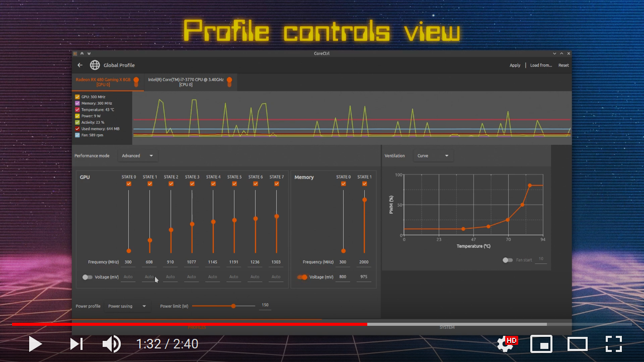Viewport: 644px width, 362px height.
Task: Click Memory frequency field 2000
Action: coord(364,262)
